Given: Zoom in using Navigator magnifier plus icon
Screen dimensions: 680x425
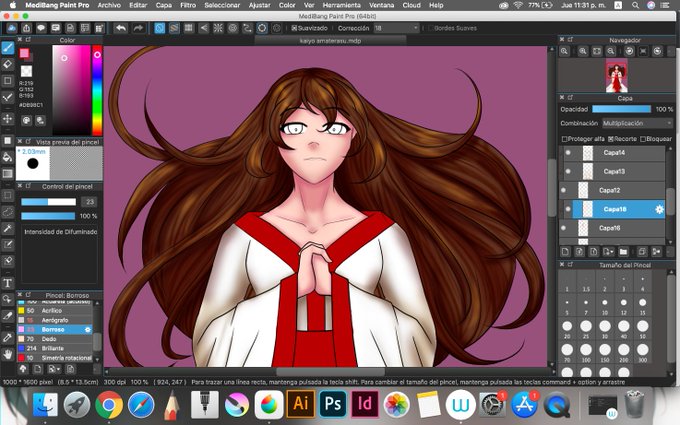Looking at the screenshot, I should (x=582, y=51).
